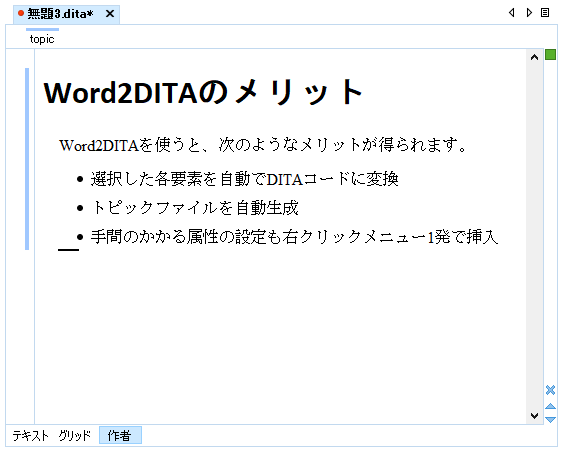This screenshot has width=562, height=453.
Task: Go to next error with down triangle
Action: [x=551, y=419]
